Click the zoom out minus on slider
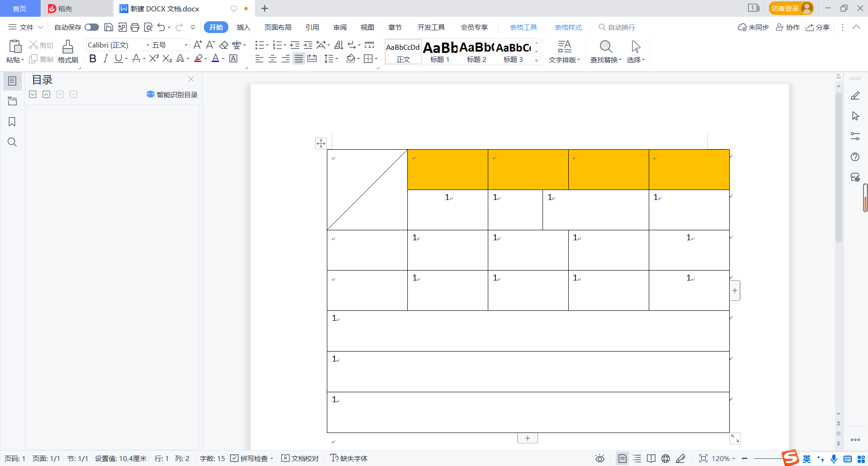 click(745, 458)
